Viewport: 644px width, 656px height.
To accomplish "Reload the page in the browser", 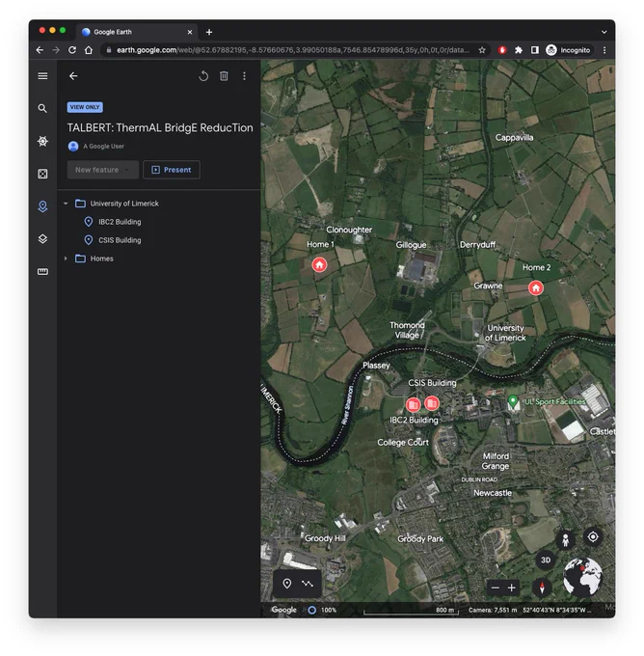I will (x=72, y=50).
